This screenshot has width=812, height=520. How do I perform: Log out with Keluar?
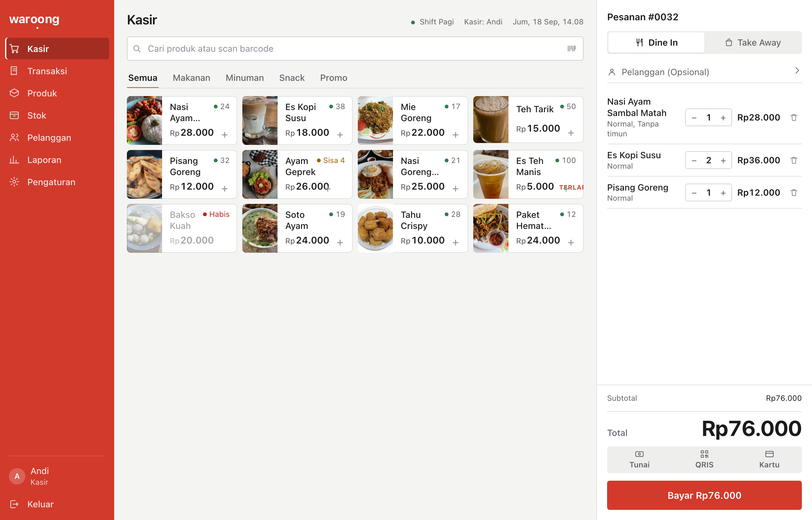[x=57, y=504]
